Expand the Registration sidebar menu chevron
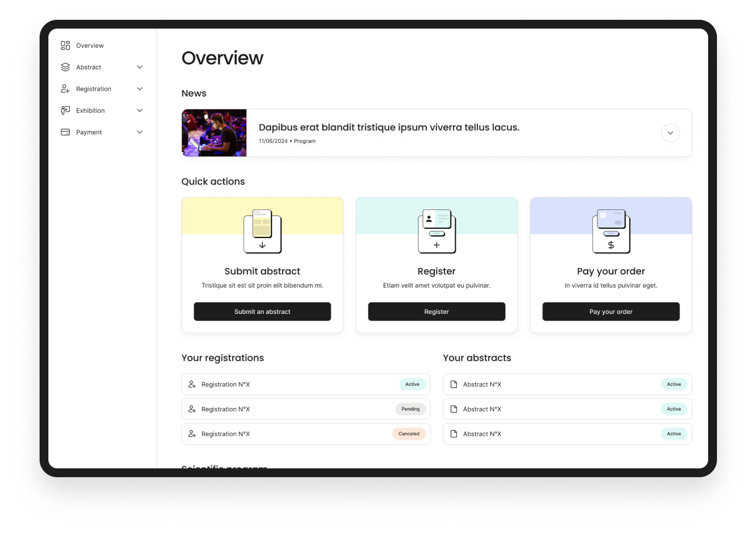756x536 pixels. 140,89
